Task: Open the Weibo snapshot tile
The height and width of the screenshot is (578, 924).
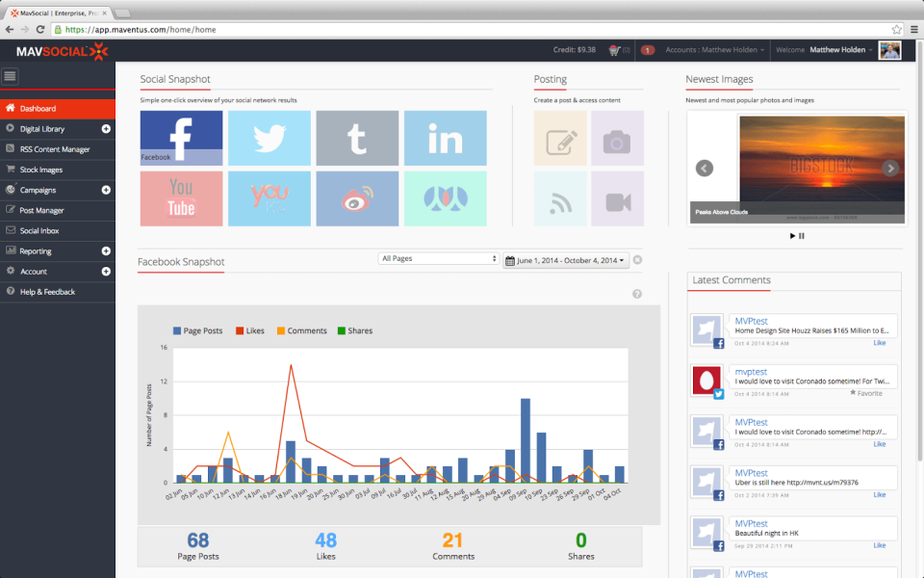Action: click(357, 198)
